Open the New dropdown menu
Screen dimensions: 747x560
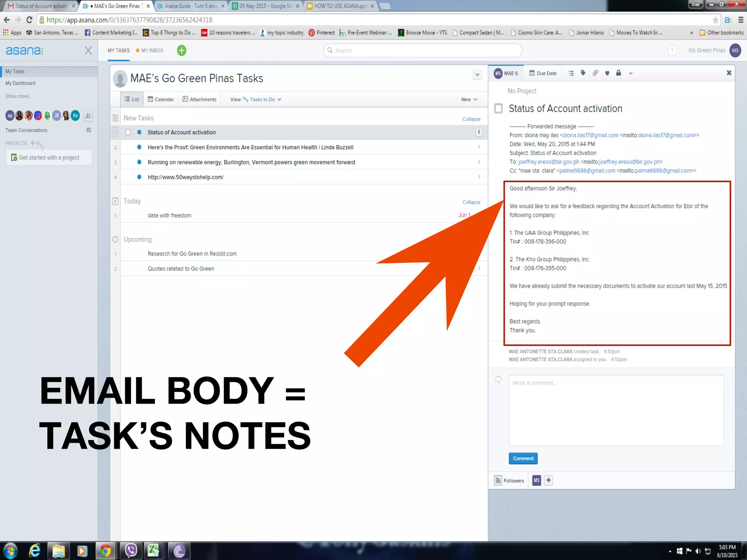tap(469, 99)
